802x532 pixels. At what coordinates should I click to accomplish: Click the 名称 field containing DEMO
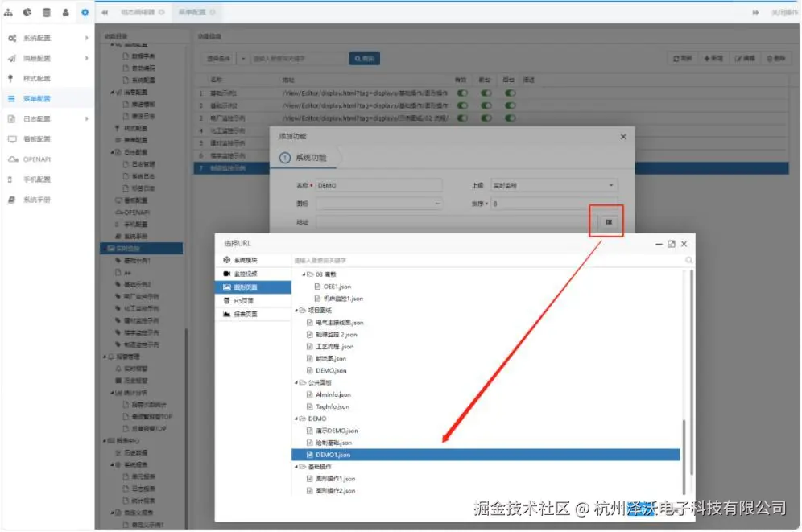coord(378,185)
